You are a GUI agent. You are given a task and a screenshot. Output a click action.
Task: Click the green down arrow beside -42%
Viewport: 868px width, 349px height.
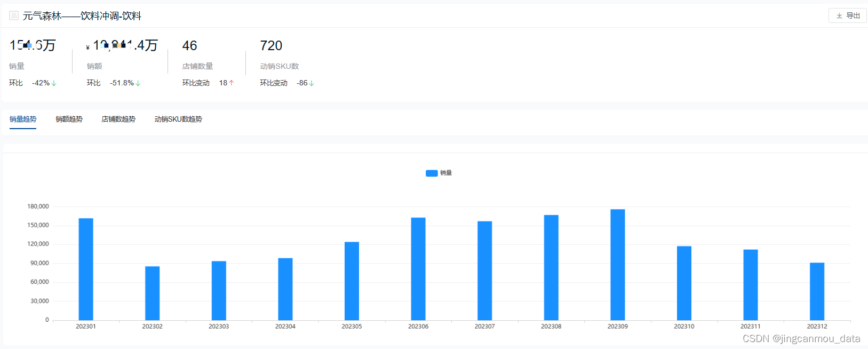tap(54, 83)
